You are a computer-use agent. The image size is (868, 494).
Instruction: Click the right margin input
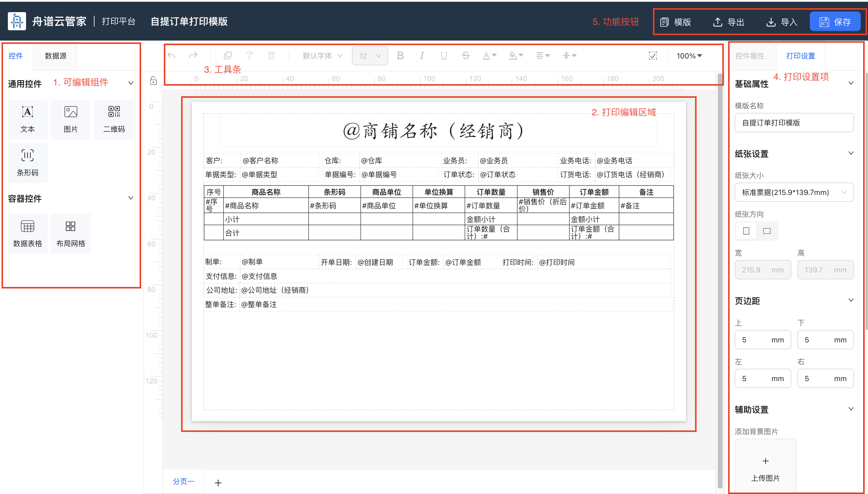825,378
